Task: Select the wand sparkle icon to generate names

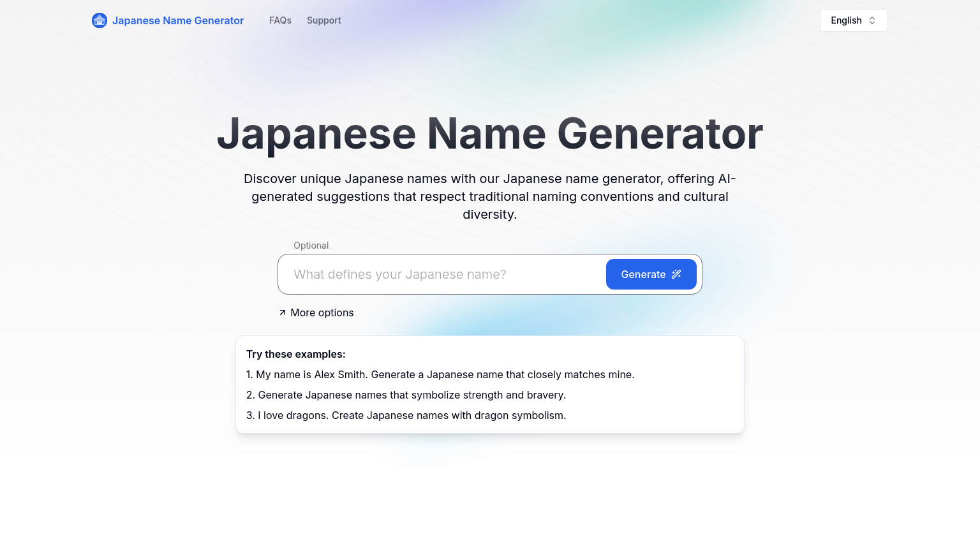Action: tap(676, 274)
